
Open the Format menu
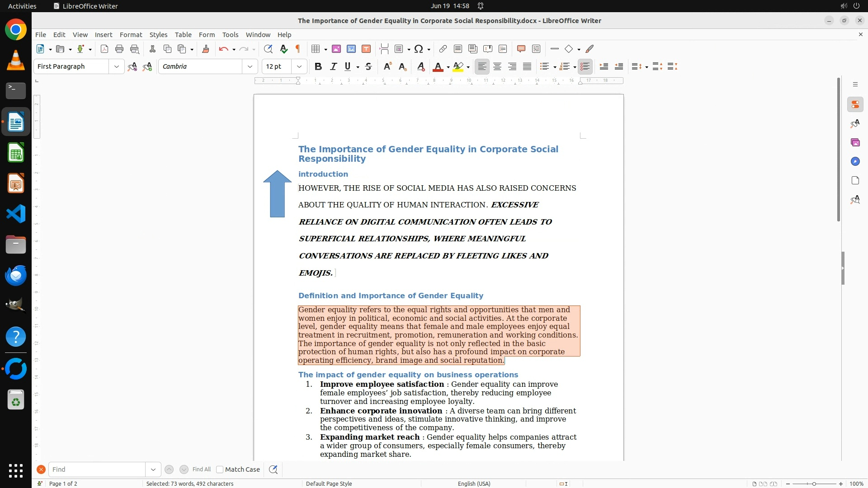[x=131, y=34]
